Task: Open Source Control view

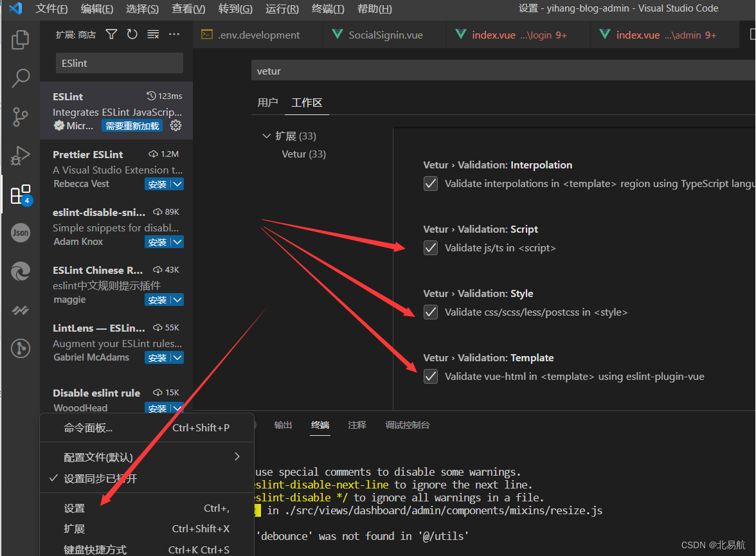Action: (21, 117)
